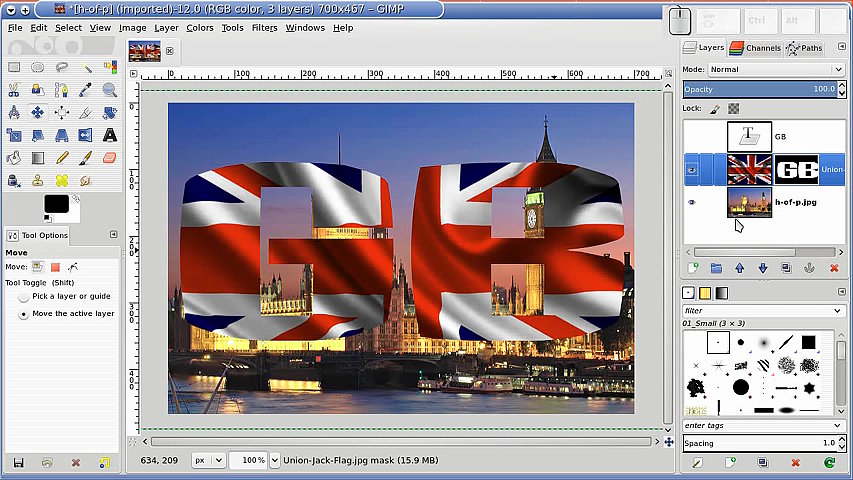853x480 pixels.
Task: Toggle the lock alpha channel checker icon
Action: 733,108
